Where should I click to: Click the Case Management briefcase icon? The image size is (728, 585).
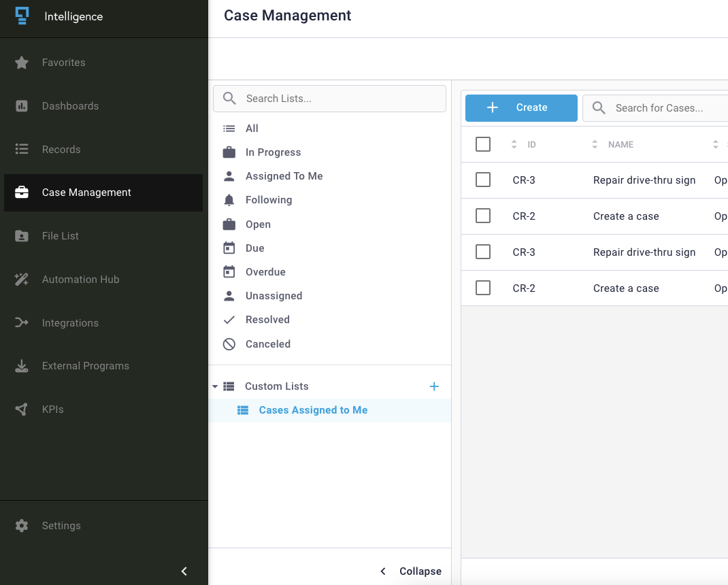pyautogui.click(x=21, y=193)
